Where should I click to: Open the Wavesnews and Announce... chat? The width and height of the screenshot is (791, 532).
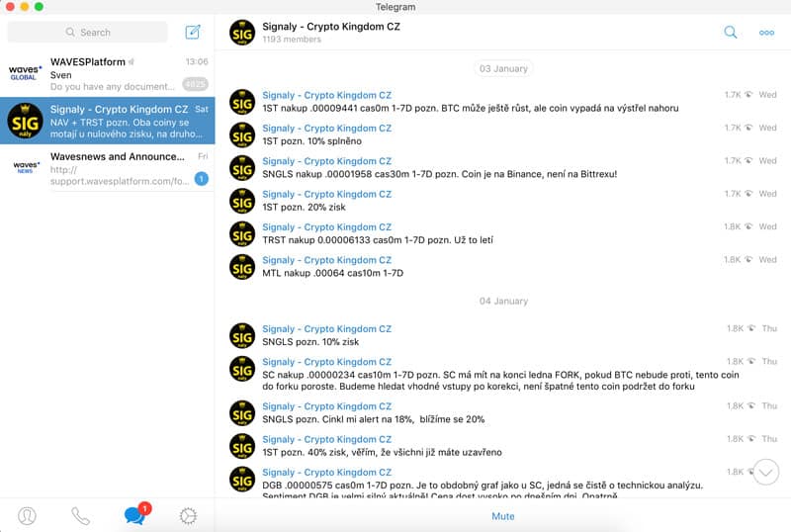click(x=108, y=168)
